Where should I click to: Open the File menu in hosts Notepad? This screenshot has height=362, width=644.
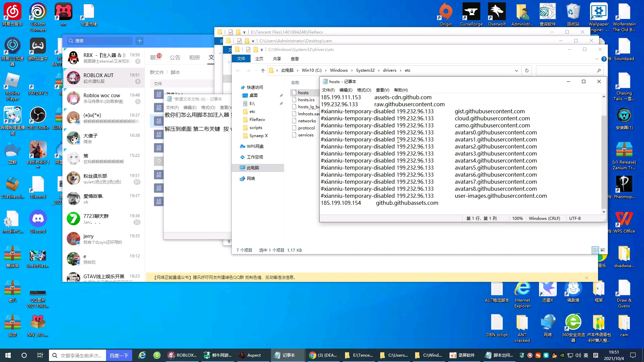point(328,90)
